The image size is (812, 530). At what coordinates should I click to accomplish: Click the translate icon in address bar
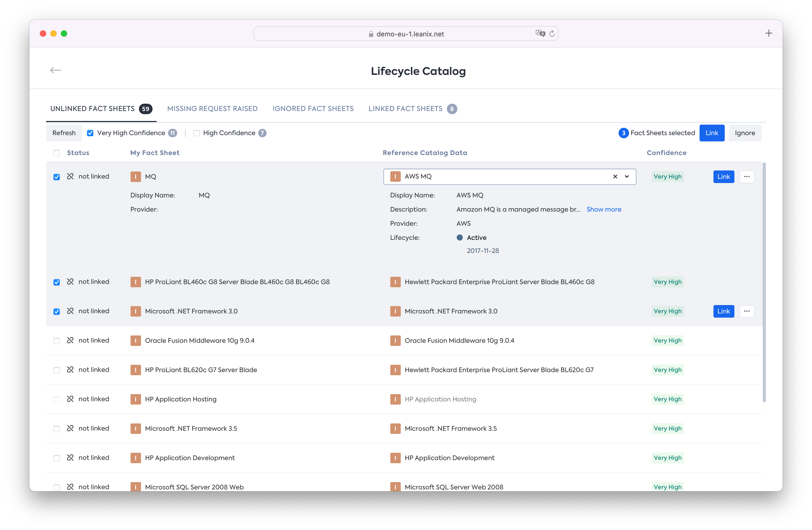(540, 33)
